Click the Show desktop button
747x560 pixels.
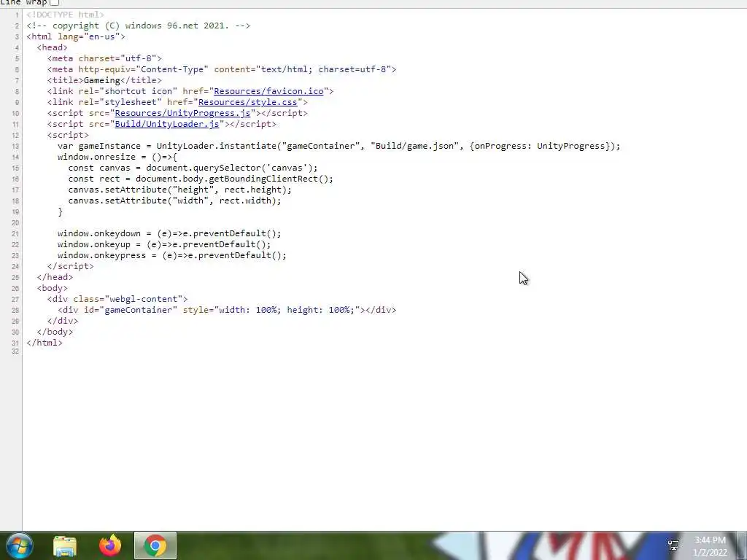coord(742,545)
